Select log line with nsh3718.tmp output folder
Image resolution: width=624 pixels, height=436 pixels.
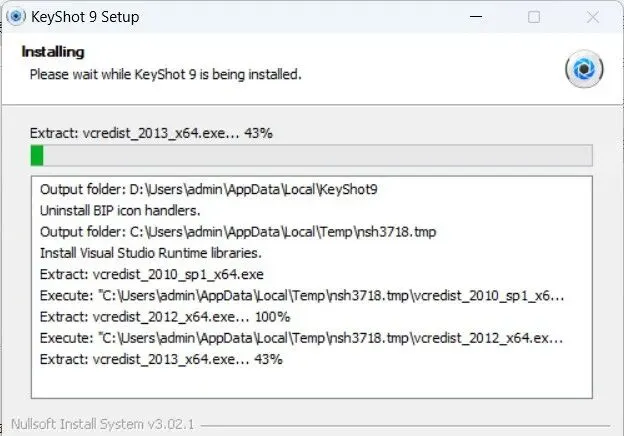(238, 232)
